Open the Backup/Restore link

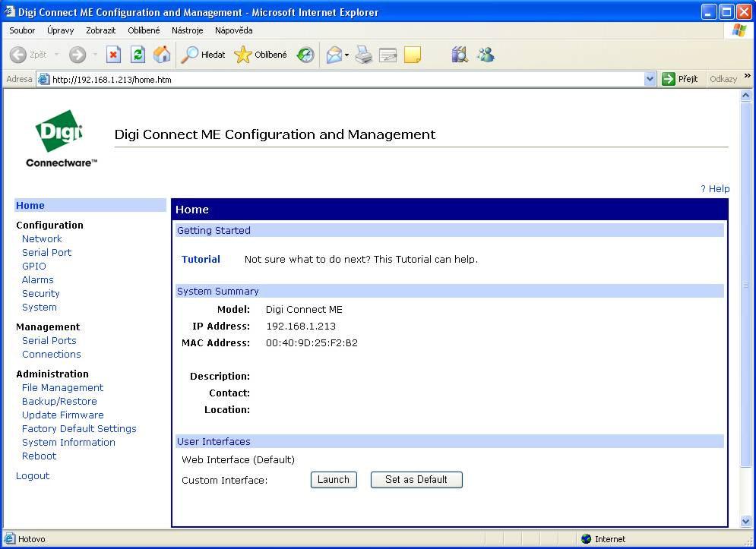pos(59,401)
